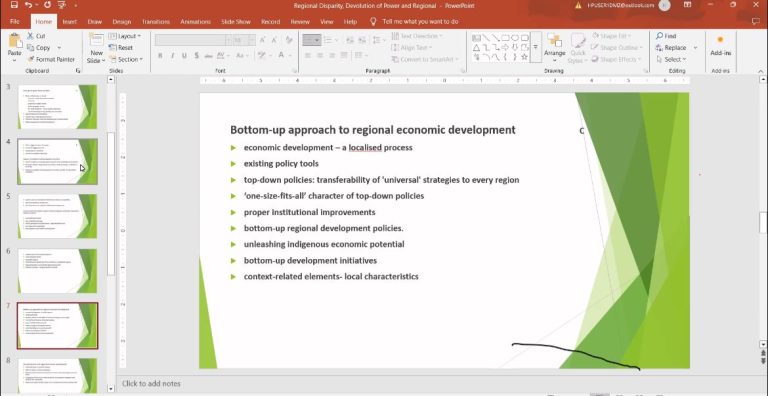This screenshot has height=396, width=768.
Task: Toggle strikethrough formatting
Action: pyautogui.click(x=209, y=55)
